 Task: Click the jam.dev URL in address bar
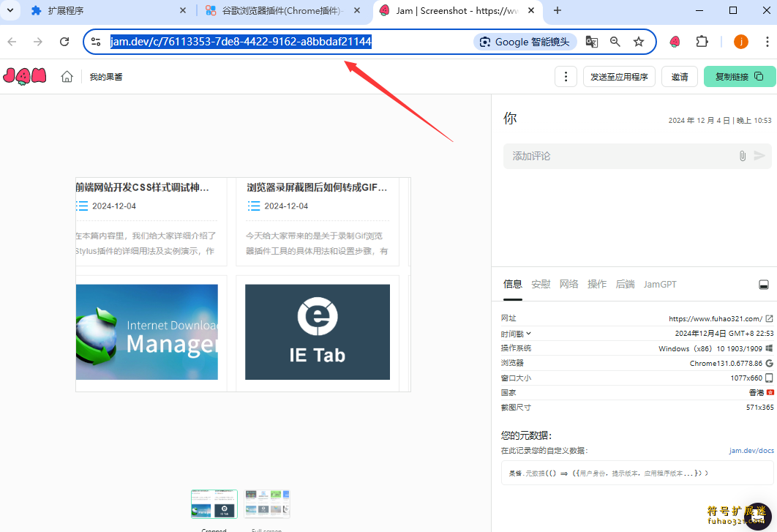(x=241, y=42)
